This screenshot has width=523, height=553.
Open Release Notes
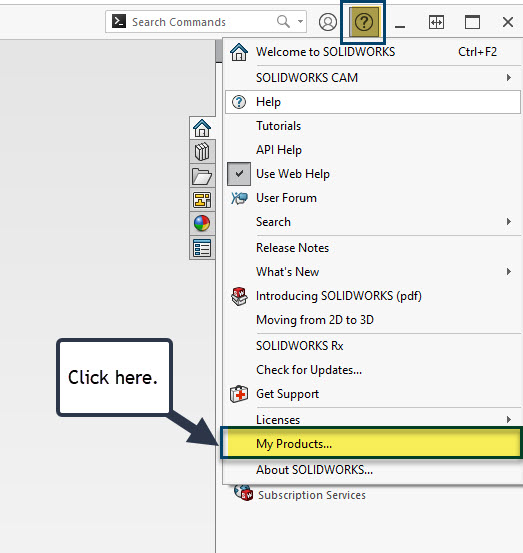click(x=373, y=248)
